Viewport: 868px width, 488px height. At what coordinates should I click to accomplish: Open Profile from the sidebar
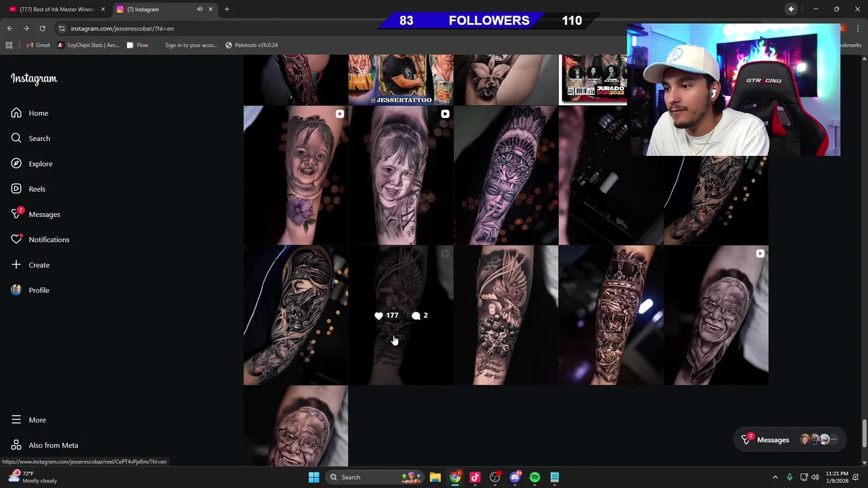tap(31, 290)
